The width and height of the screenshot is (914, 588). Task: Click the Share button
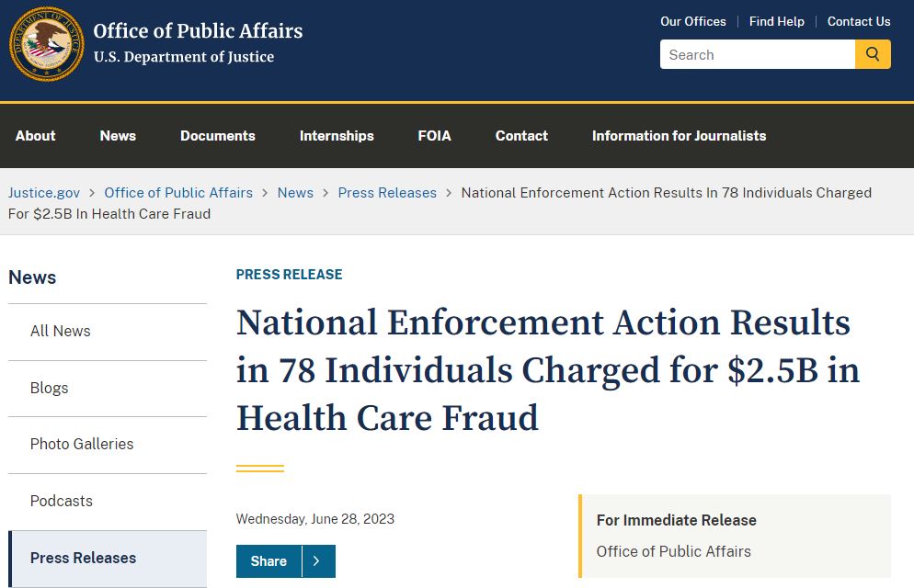point(268,561)
